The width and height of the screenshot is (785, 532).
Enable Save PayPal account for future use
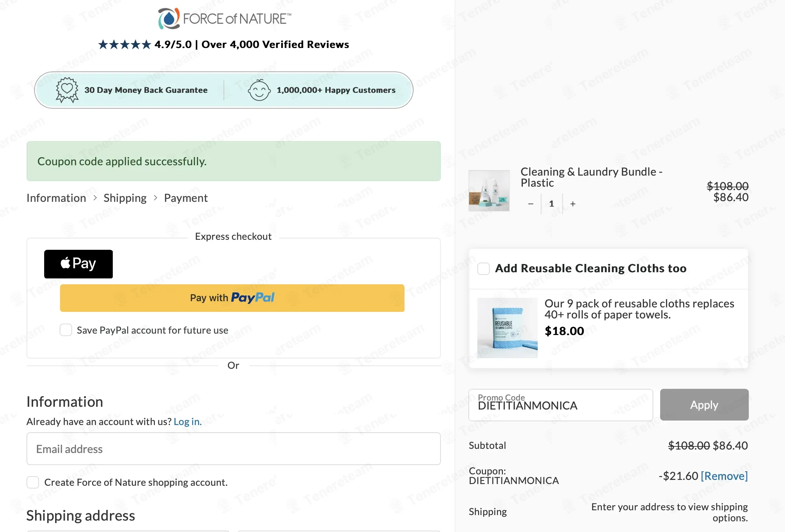tap(66, 330)
